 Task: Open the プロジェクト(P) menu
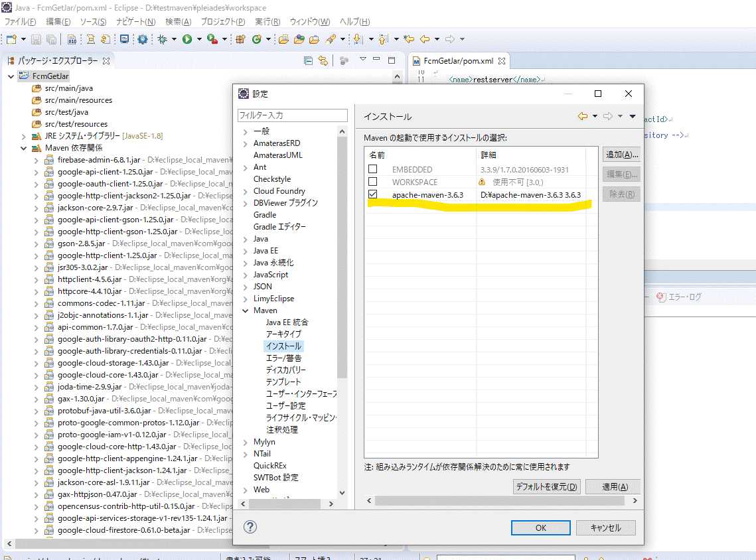click(x=223, y=22)
